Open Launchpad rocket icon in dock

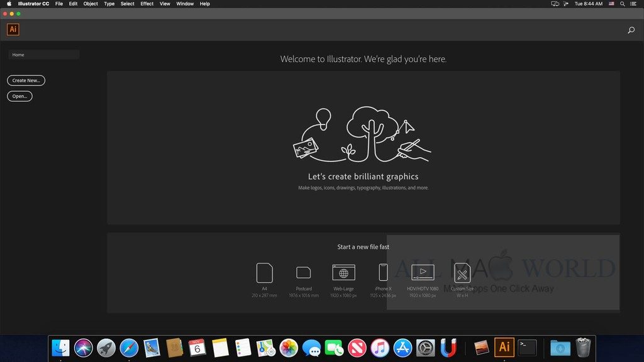(x=106, y=348)
